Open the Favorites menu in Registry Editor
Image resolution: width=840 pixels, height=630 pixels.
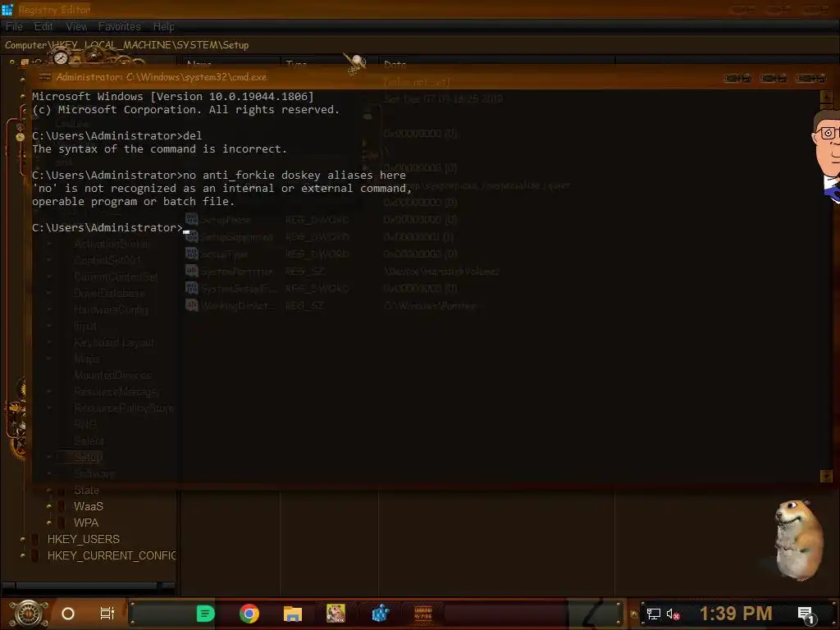coord(120,26)
